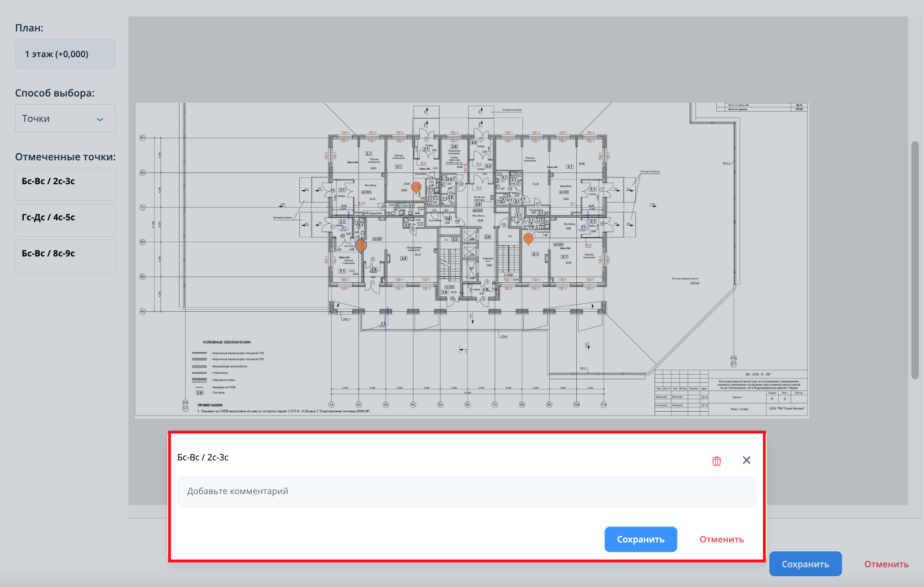Open the plan selector 1 этаж (+0,000)
Viewport: 924px width, 587px height.
(65, 54)
